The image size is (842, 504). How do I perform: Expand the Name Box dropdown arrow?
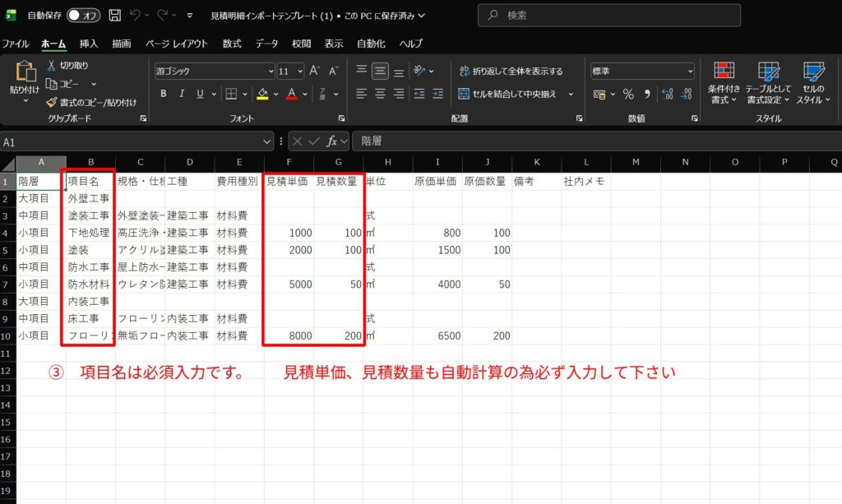pos(267,141)
